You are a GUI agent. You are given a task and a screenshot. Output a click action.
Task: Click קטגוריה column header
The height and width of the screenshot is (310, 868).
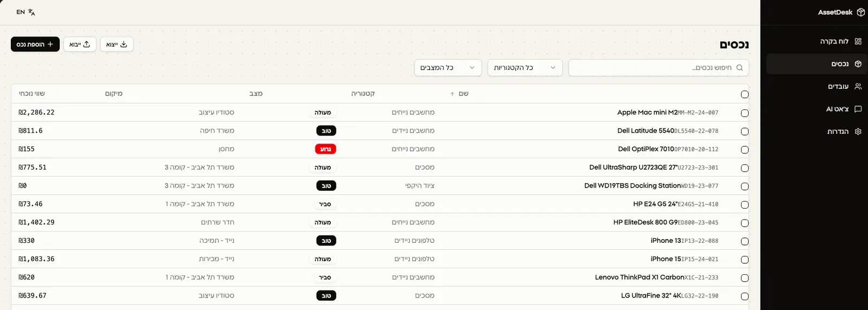tap(363, 94)
